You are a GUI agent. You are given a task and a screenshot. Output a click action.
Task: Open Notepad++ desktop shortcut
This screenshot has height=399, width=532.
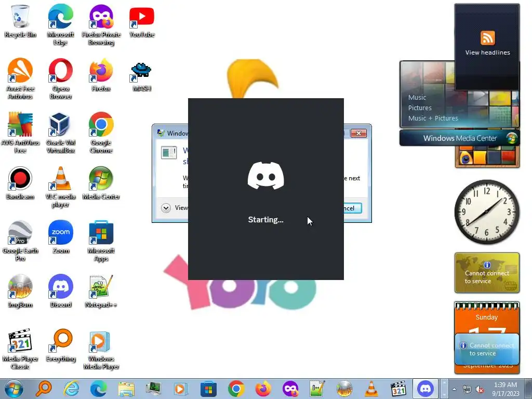point(101,291)
